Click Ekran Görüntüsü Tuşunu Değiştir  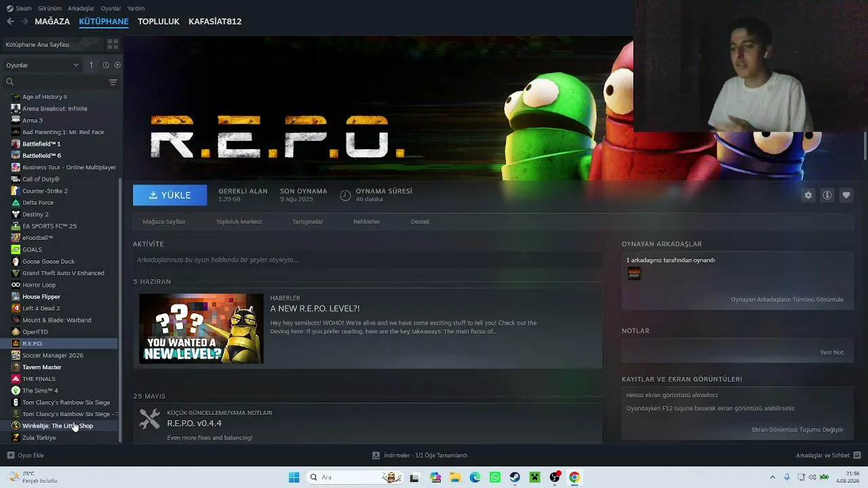797,430
